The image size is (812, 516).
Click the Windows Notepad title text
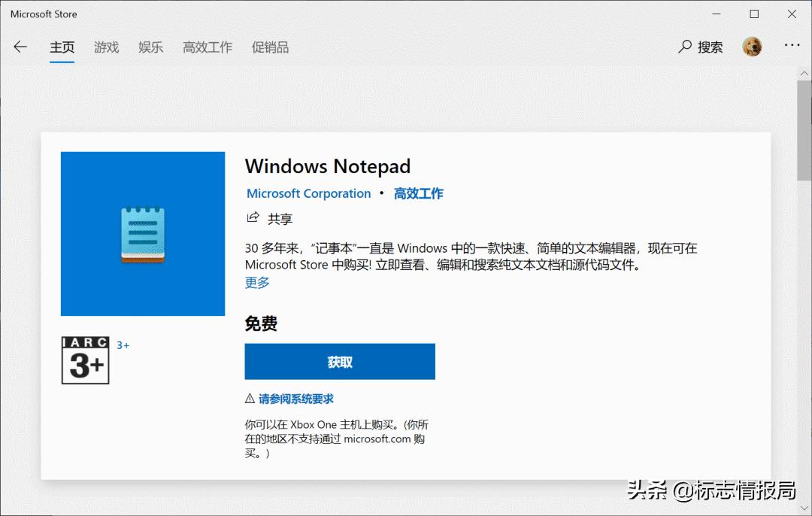328,166
